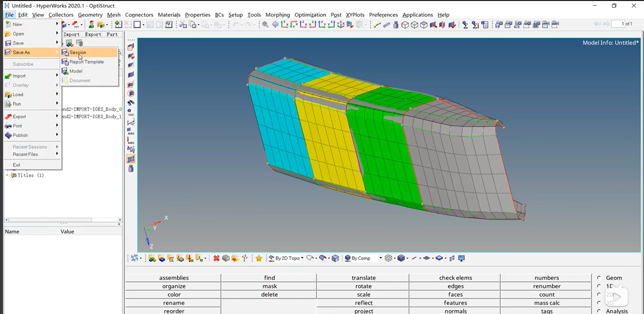Screen dimensions: 644x314
Task: Click the first summation sigma icon
Action: pos(465,24)
